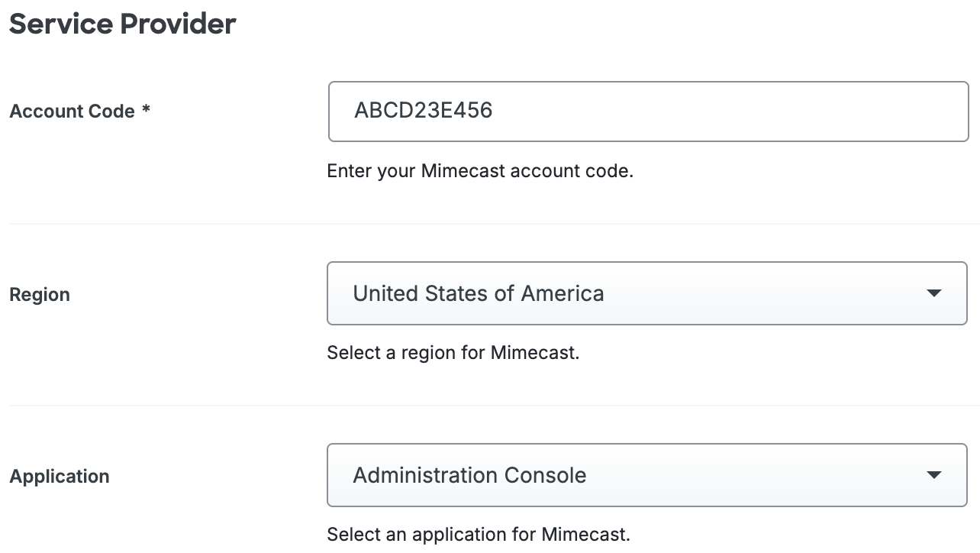Select the ABCD23E456 account code text

pos(425,111)
